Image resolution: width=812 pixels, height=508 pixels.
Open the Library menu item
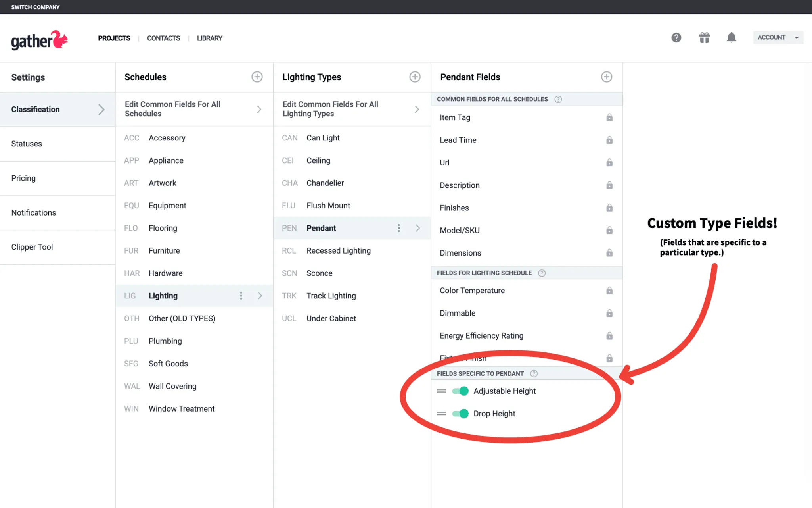click(209, 38)
